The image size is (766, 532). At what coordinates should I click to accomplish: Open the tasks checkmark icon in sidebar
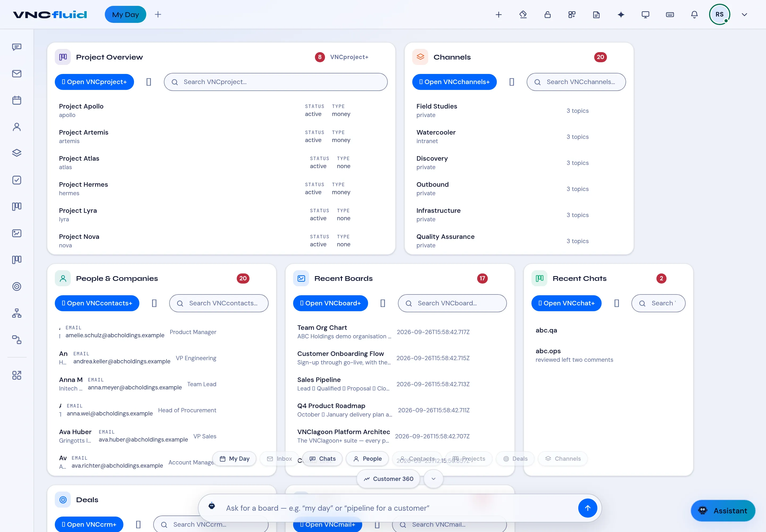tap(17, 180)
